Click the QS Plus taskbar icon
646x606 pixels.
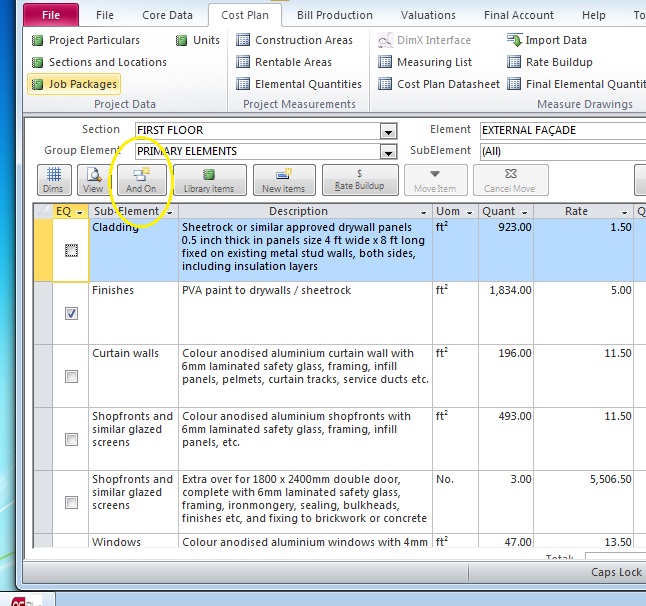click(x=27, y=601)
